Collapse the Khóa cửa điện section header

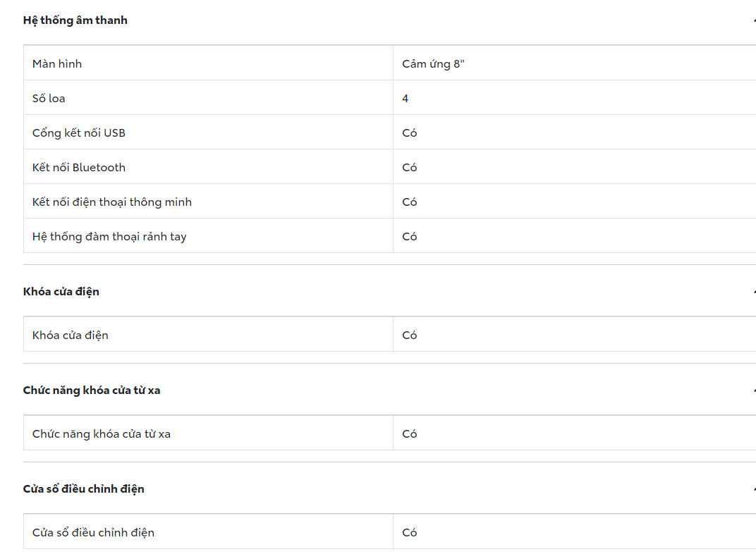pos(753,292)
